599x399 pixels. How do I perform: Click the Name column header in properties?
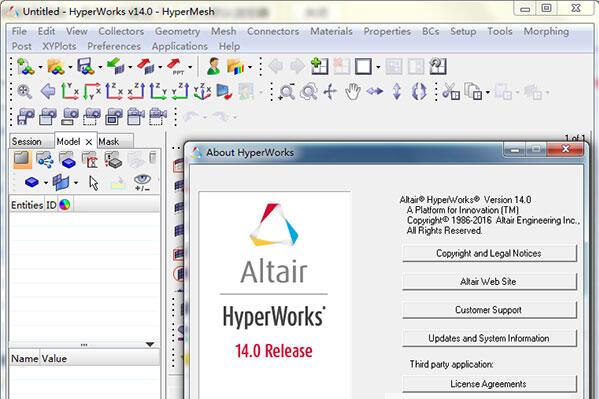click(x=24, y=358)
